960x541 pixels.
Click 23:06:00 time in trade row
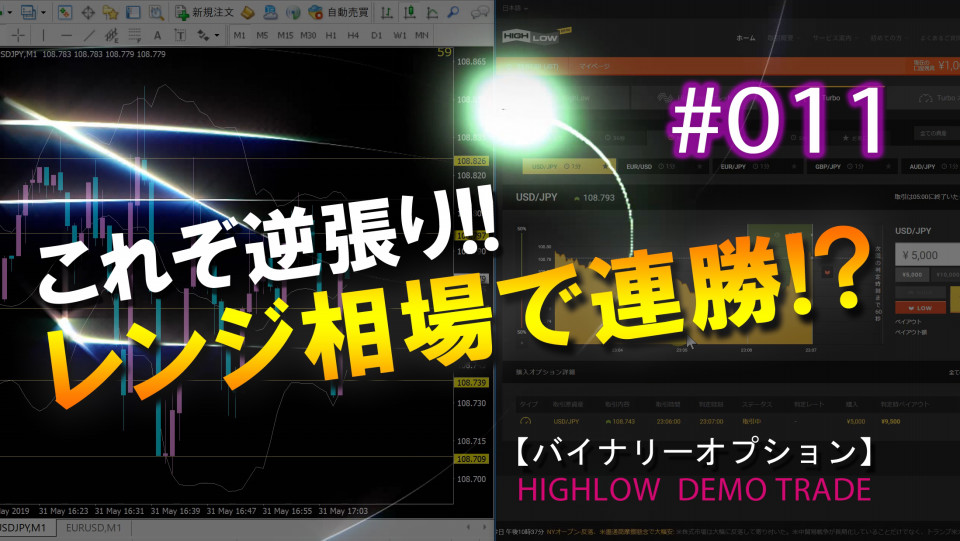click(x=668, y=421)
